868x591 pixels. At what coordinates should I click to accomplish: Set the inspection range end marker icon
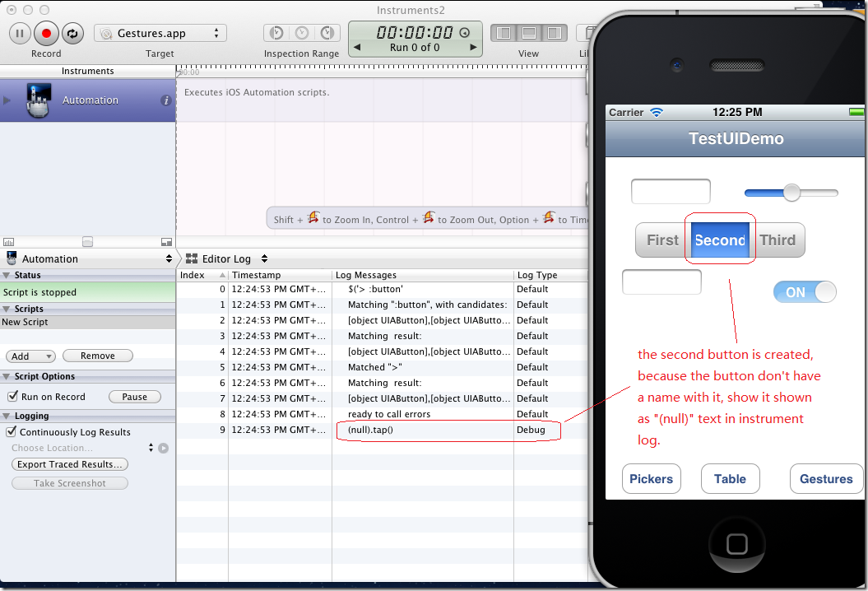[327, 33]
